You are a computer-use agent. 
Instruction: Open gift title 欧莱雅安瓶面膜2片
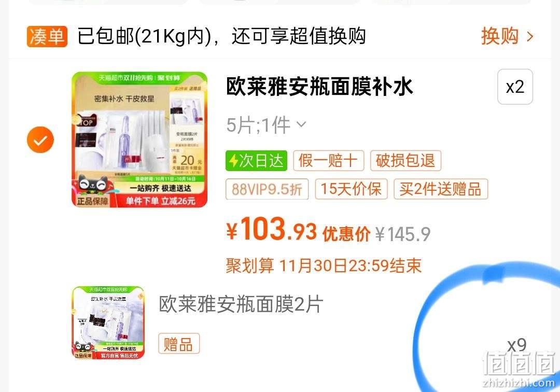[x=241, y=304]
